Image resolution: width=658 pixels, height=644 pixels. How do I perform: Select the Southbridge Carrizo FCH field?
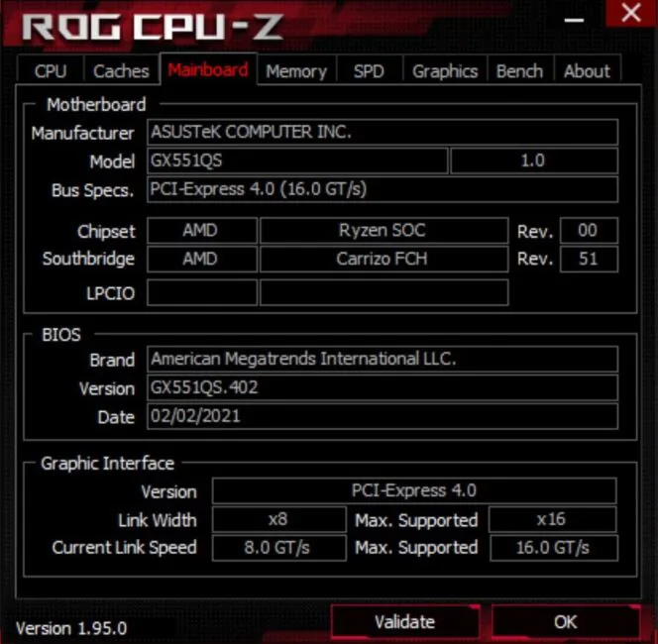click(x=384, y=259)
